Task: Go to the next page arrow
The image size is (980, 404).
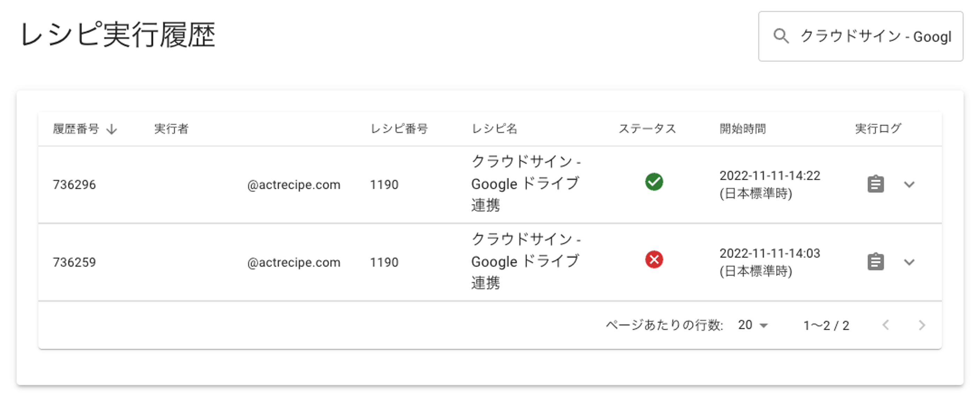Action: click(921, 325)
